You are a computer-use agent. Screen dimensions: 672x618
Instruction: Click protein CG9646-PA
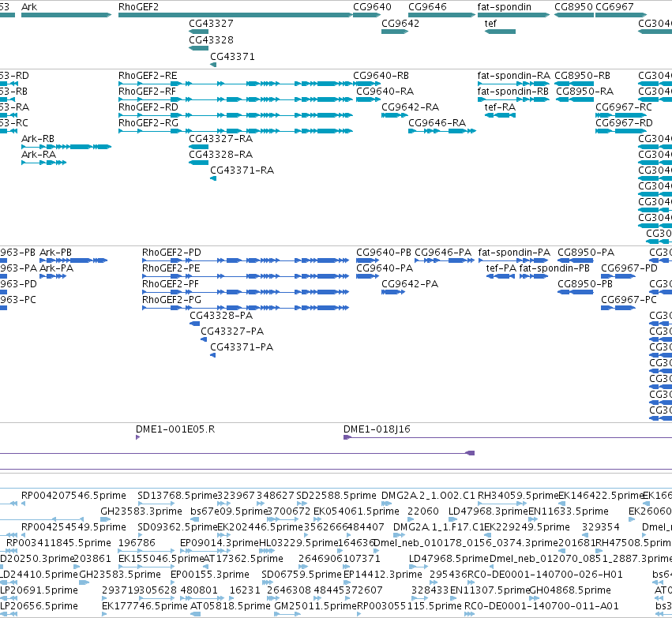tap(445, 260)
